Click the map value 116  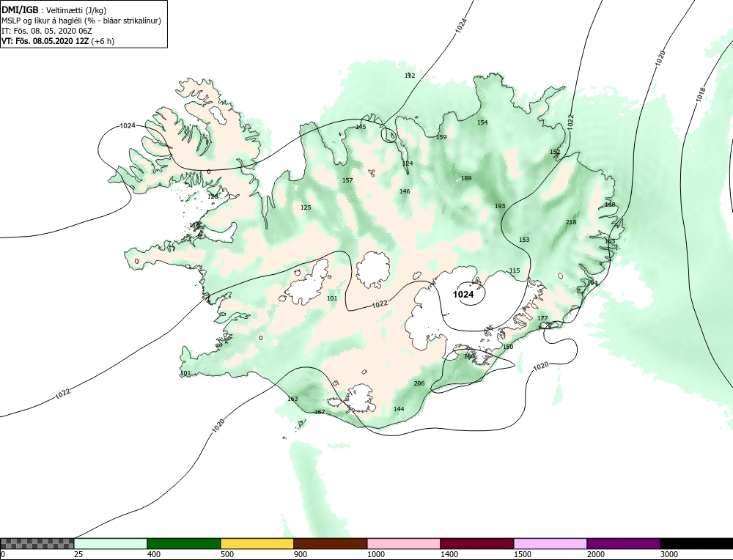pos(194,225)
